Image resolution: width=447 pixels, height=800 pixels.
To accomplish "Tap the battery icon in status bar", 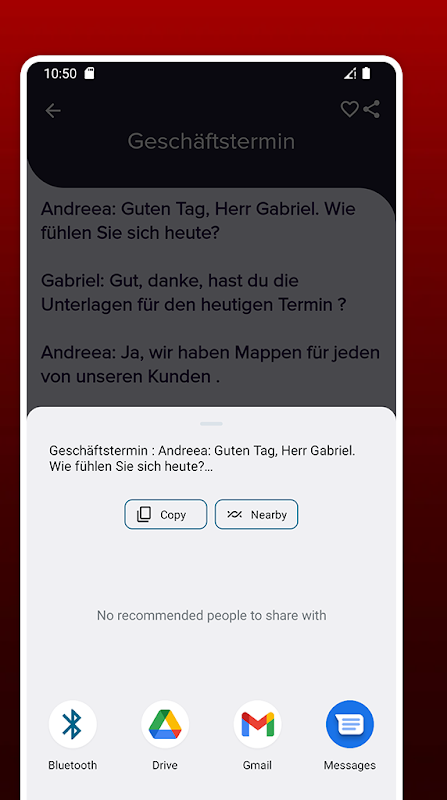I will [366, 73].
